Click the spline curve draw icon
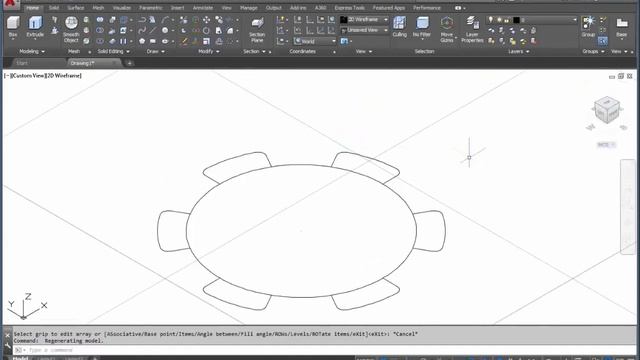640x360 pixels. pyautogui.click(x=142, y=31)
